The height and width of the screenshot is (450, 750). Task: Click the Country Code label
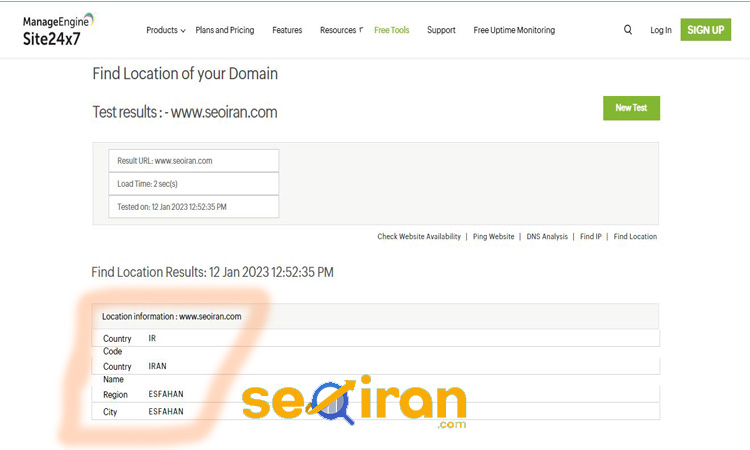(x=117, y=345)
